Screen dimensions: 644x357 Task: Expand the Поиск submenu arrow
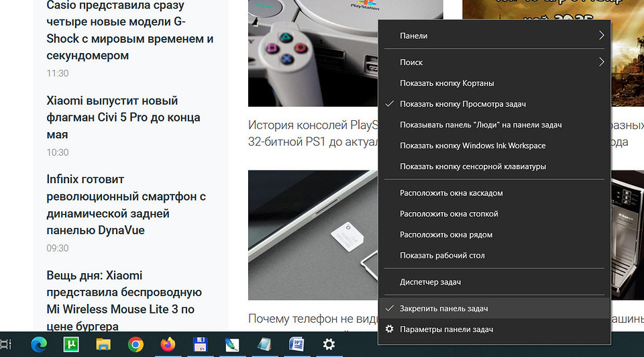pyautogui.click(x=601, y=62)
